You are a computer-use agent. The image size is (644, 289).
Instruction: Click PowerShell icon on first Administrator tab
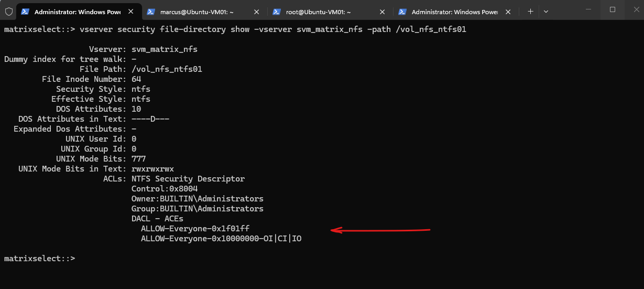pyautogui.click(x=25, y=12)
